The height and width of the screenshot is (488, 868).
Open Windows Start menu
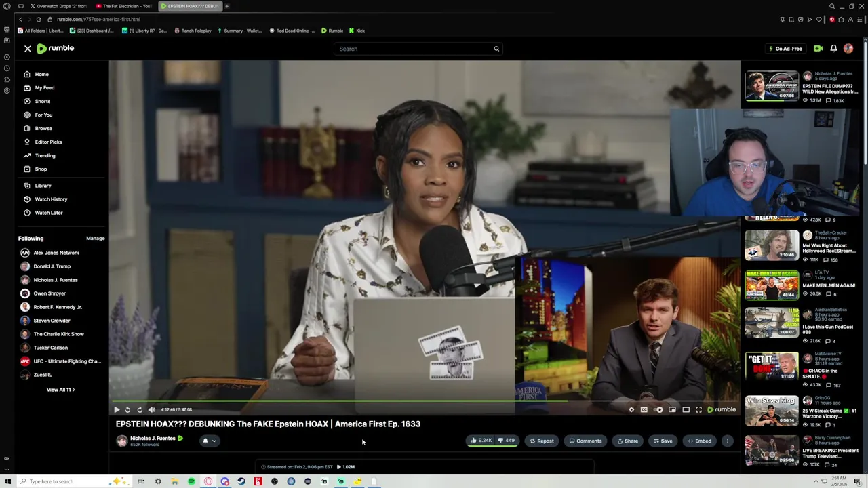click(x=7, y=481)
